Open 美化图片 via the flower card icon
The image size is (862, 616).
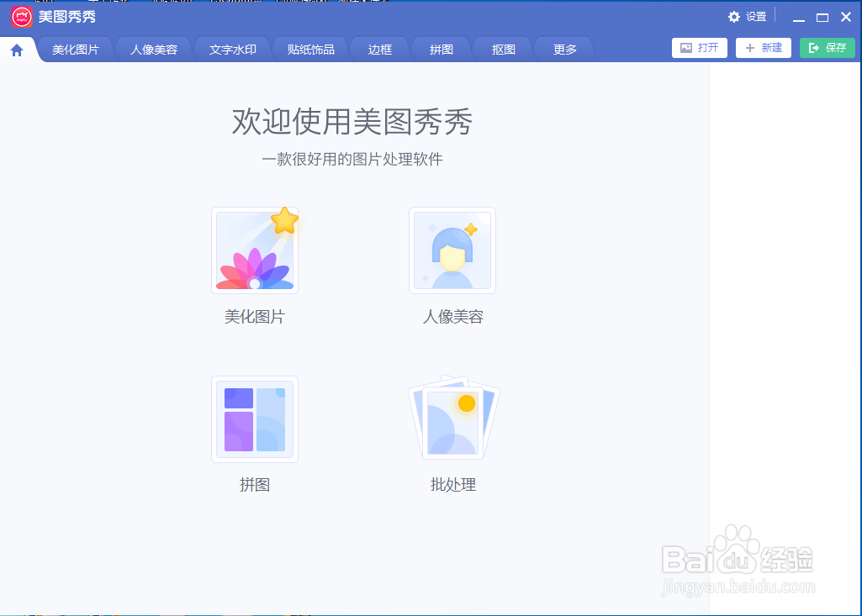click(x=254, y=250)
